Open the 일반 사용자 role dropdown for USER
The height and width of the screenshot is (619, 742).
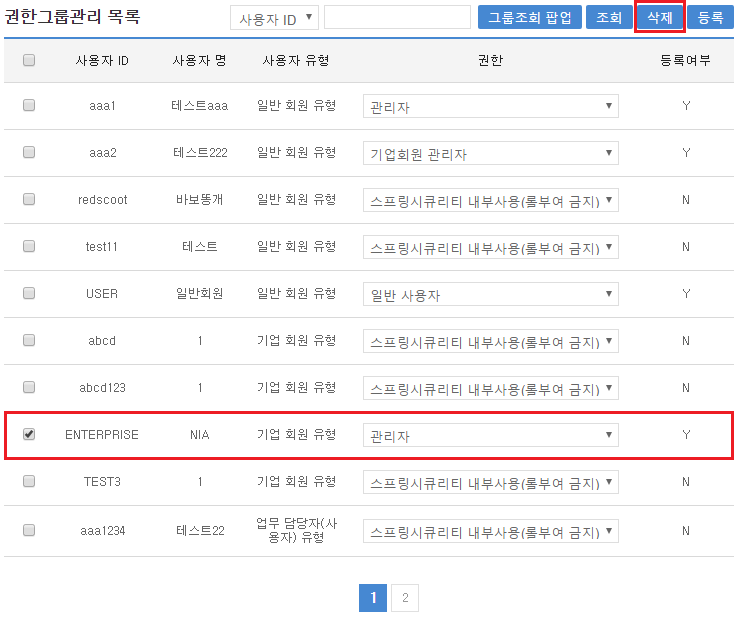coord(490,294)
